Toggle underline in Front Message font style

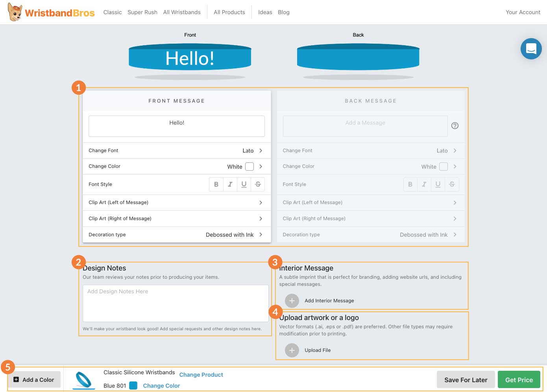pyautogui.click(x=244, y=184)
